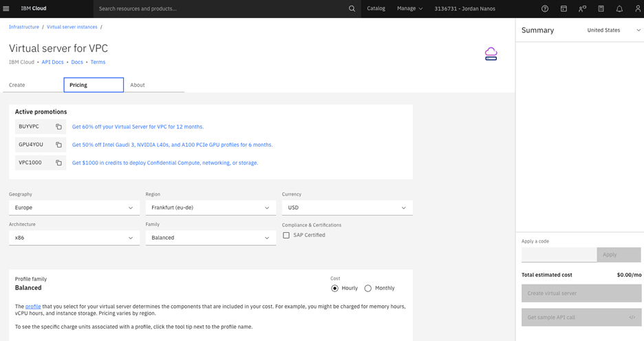Open the Currency dropdown showing USD
This screenshot has height=341, width=644.
347,208
